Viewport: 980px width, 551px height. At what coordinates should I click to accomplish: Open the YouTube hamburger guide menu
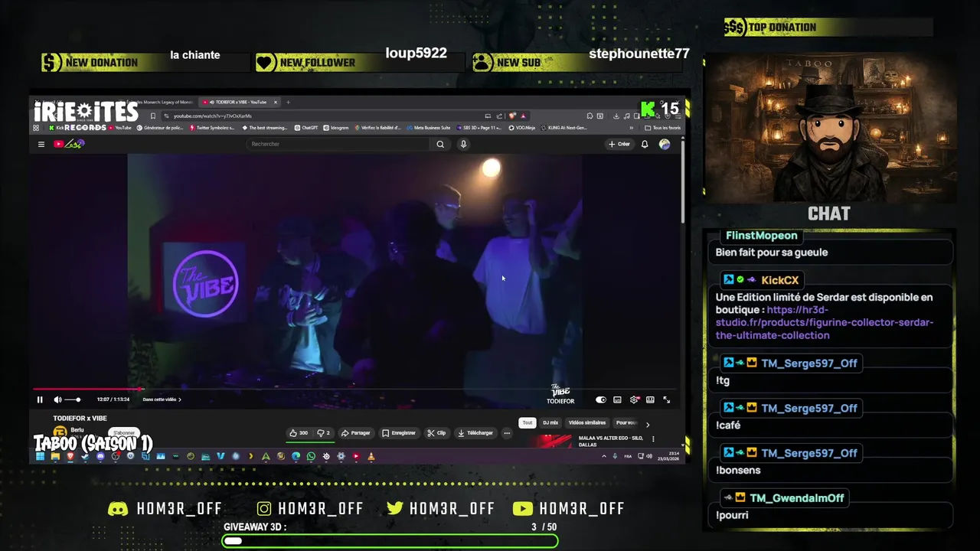click(x=41, y=144)
